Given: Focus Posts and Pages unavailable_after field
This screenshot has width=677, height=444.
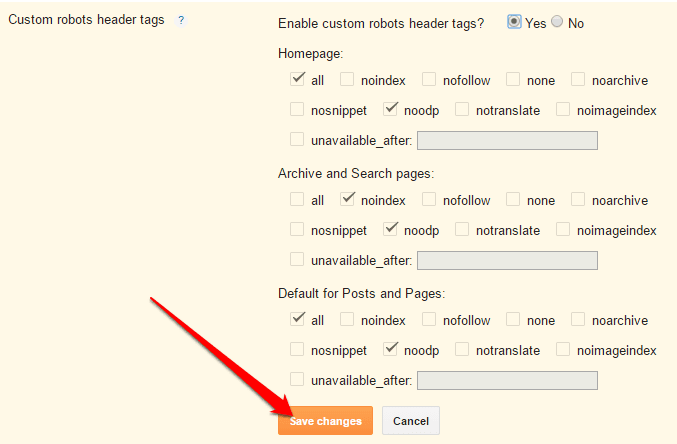Looking at the screenshot, I should click(507, 381).
